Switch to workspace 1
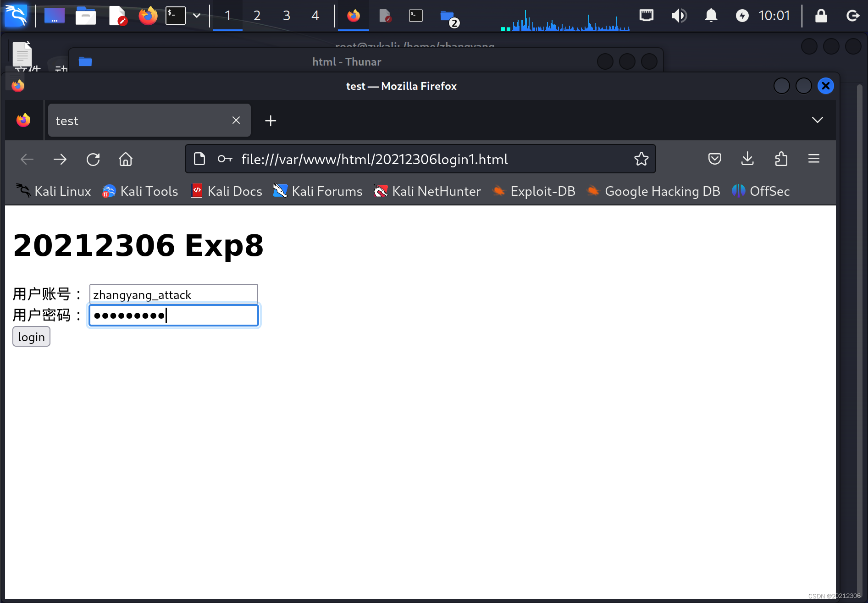Screen dimensions: 868x603 (x=228, y=16)
